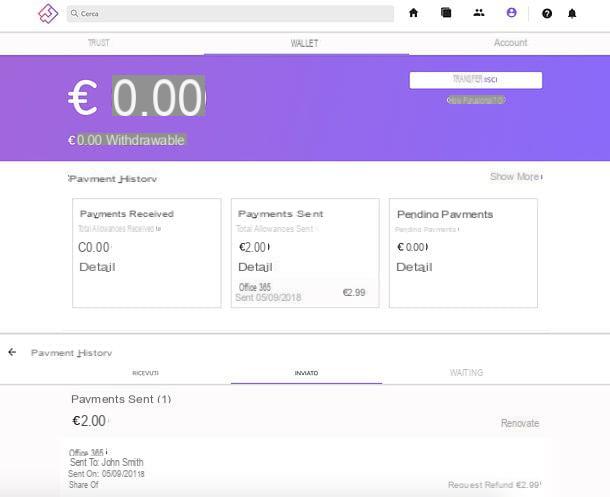
Task: Select the WAITING tab
Action: [x=466, y=373]
